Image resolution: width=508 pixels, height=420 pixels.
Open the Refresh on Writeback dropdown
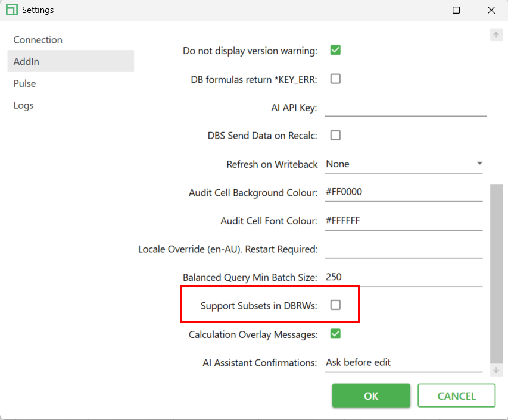tap(404, 164)
